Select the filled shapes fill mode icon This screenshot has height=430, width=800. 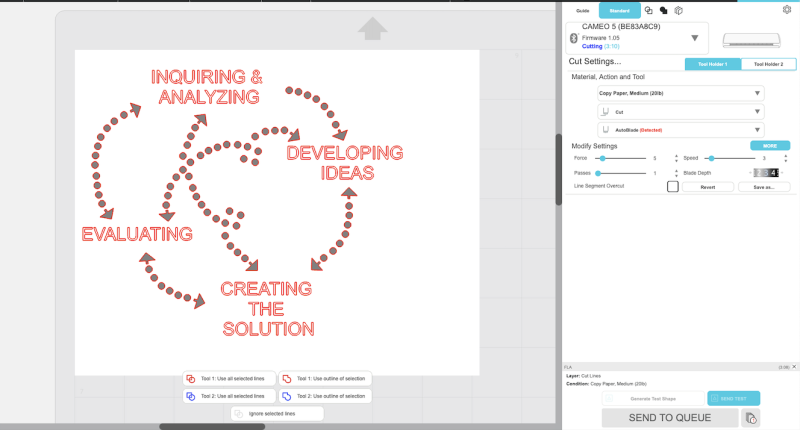coord(663,10)
